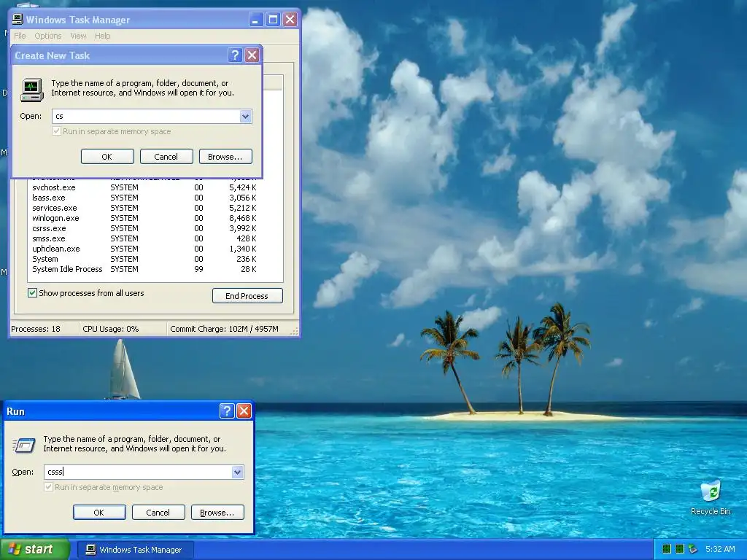Click CPU Usage: 0% in status bar

111,329
